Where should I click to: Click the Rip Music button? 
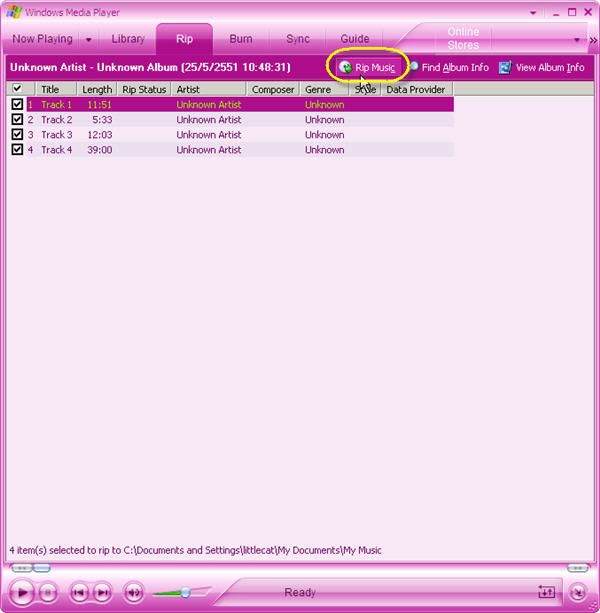pyautogui.click(x=367, y=68)
